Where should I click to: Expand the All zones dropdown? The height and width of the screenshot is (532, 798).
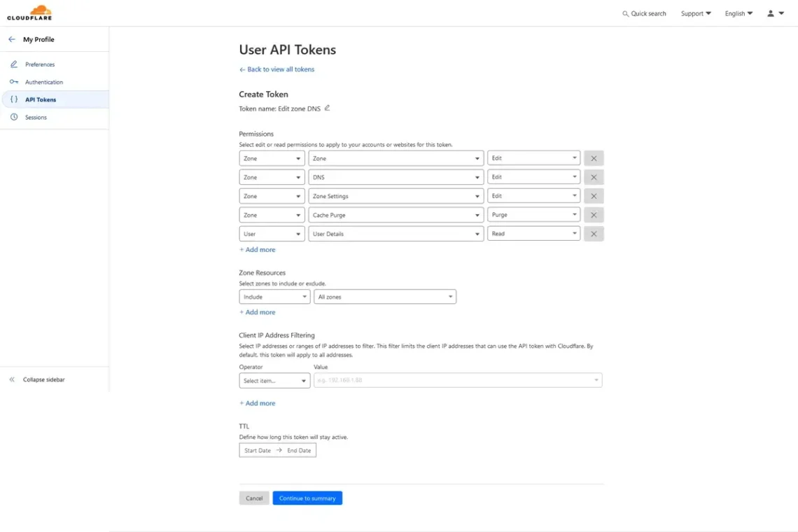384,297
